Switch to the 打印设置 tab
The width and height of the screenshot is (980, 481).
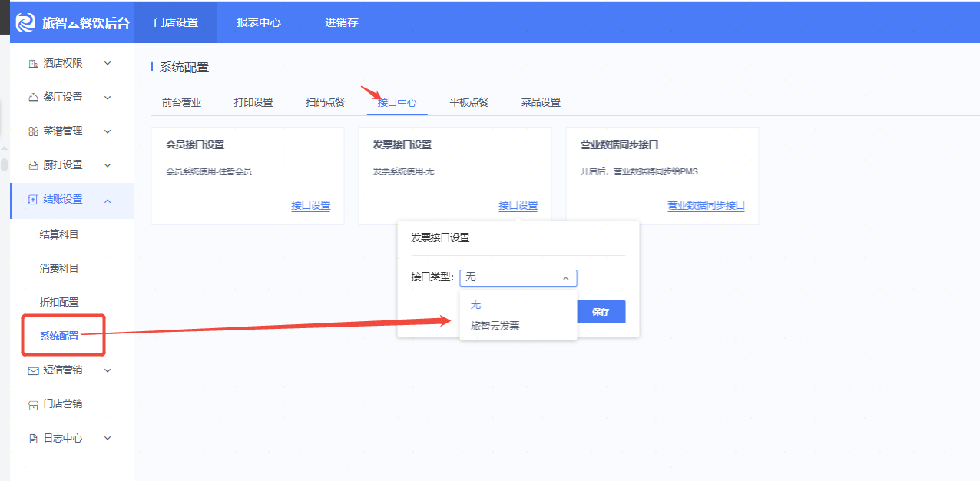(x=253, y=102)
